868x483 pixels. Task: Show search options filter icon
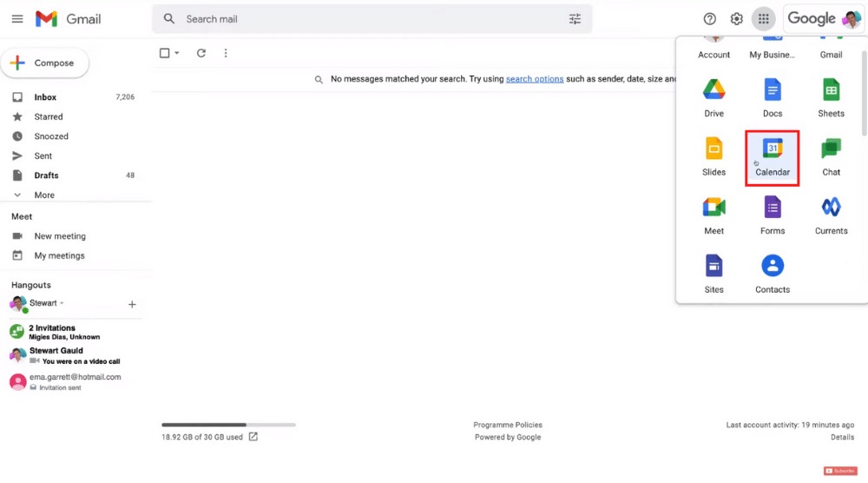coord(575,19)
